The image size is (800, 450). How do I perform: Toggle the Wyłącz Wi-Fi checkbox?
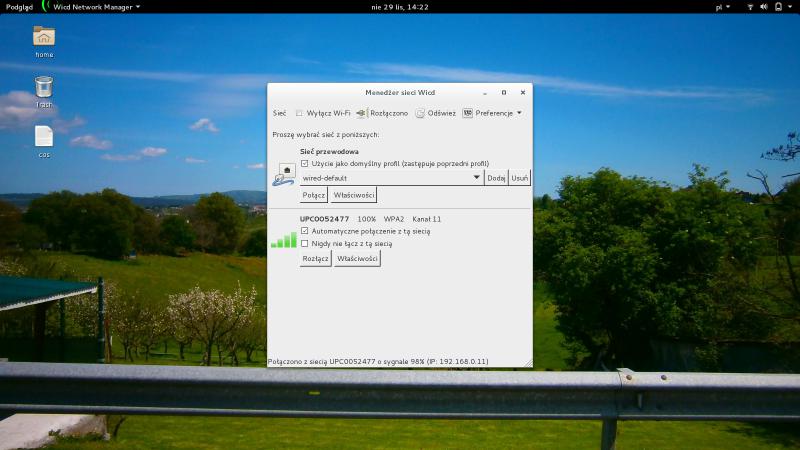coord(299,113)
